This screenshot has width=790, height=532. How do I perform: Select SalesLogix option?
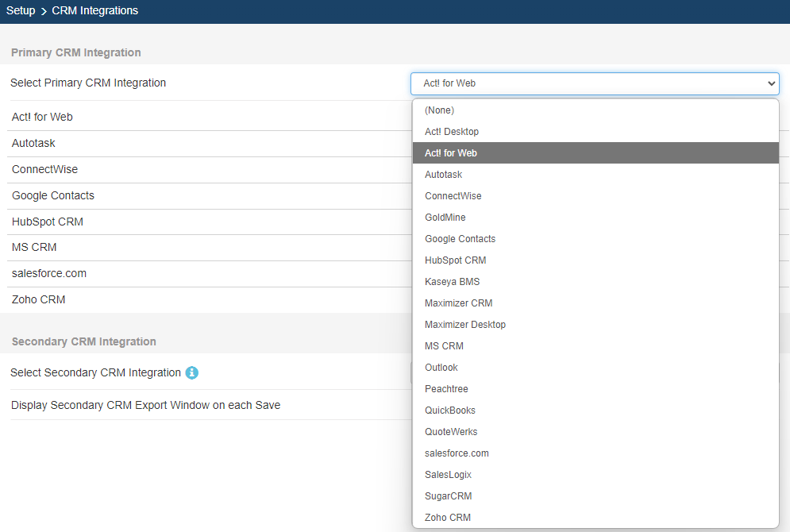coord(595,475)
